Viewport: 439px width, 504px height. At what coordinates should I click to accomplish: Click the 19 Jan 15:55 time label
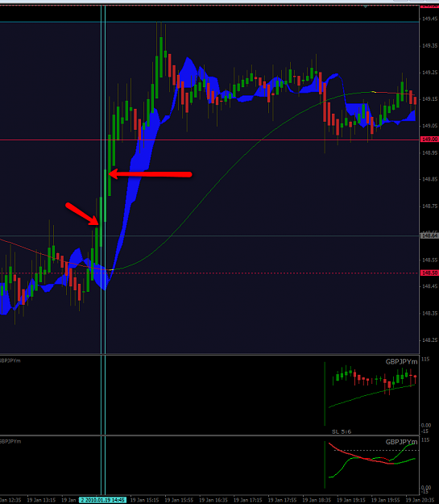coord(179,501)
